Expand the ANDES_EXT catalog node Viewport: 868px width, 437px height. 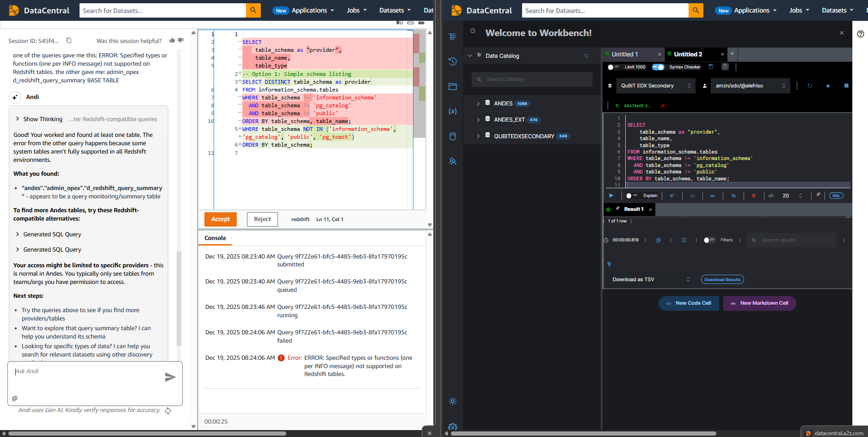tap(478, 120)
